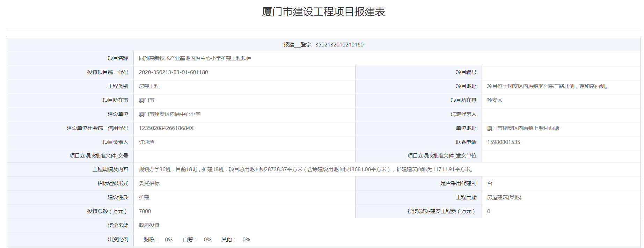
Task: Select 厦门市翔安区内厝中心小学 value
Action: [170, 114]
